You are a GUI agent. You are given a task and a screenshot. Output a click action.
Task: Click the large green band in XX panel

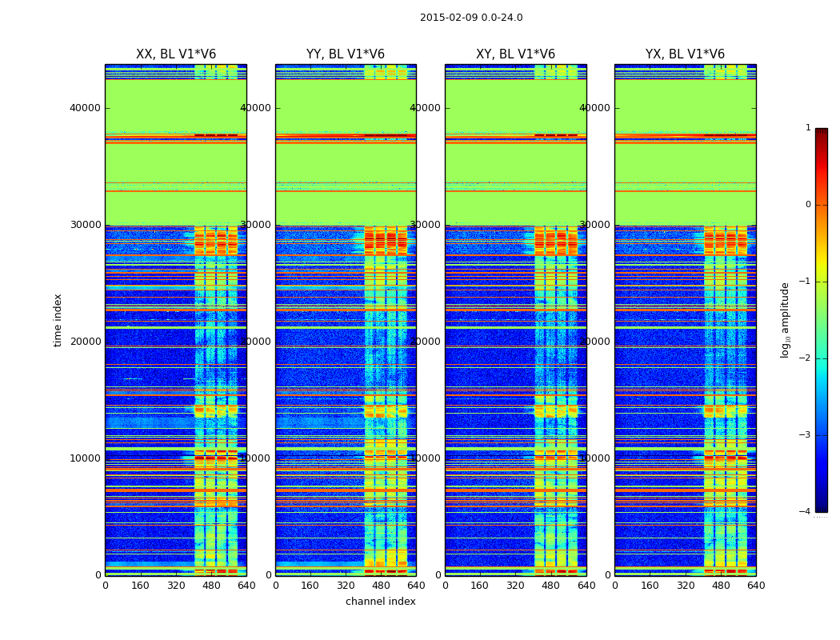coord(176,106)
